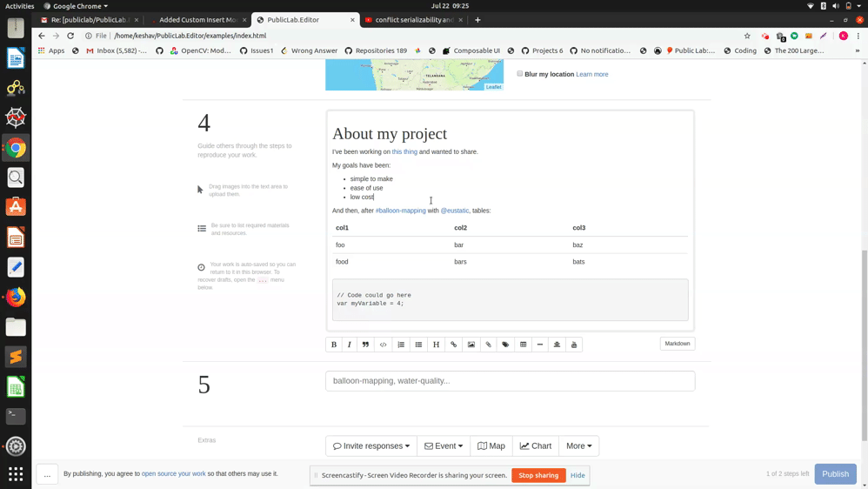Image resolution: width=868 pixels, height=489 pixels.
Task: Launch Firefox from the dock
Action: [x=16, y=298]
